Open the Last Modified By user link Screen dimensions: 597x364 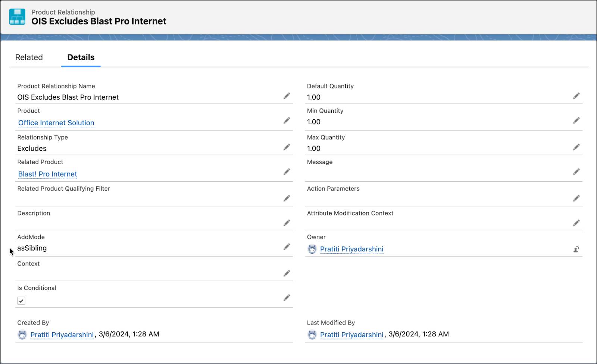[x=352, y=335]
